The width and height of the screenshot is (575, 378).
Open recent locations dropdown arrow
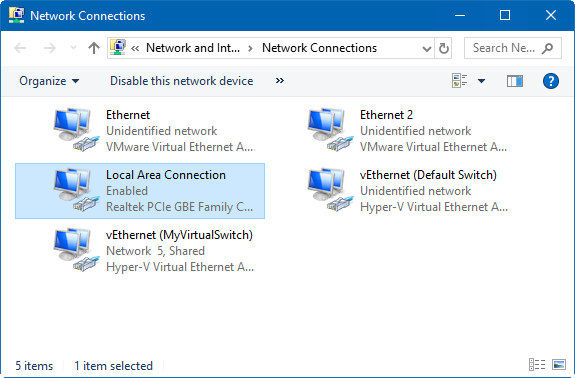[x=73, y=48]
